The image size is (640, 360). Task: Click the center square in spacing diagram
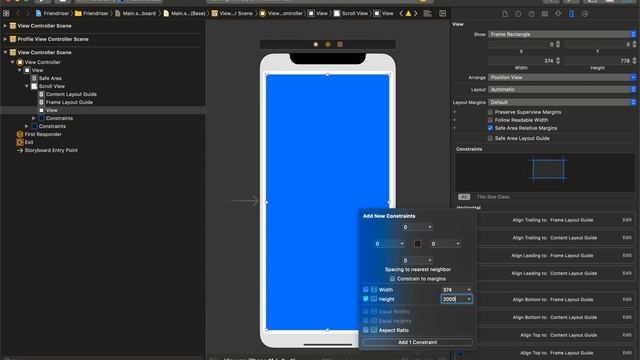[x=418, y=244]
